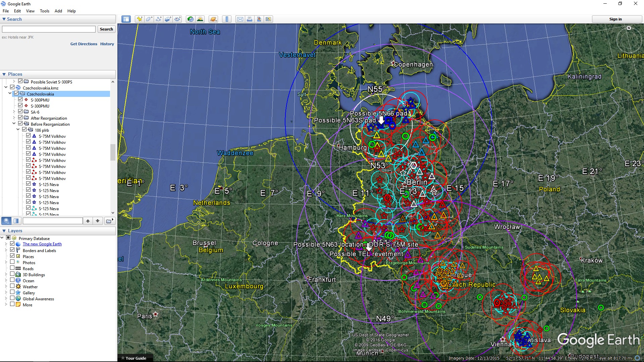Click the Places filter text field
This screenshot has height=362, width=644.
click(53, 221)
